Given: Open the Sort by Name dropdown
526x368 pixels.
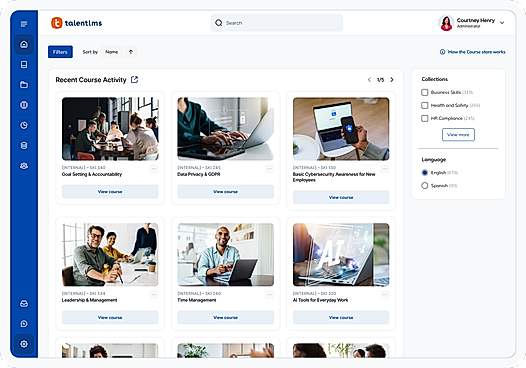Looking at the screenshot, I should click(x=112, y=52).
